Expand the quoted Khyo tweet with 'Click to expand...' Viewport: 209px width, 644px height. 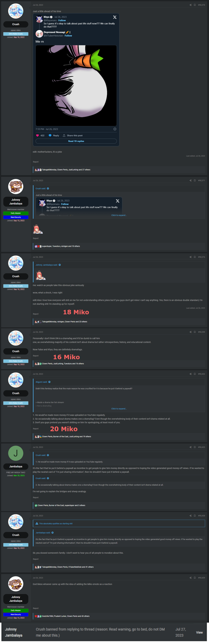[119, 215]
